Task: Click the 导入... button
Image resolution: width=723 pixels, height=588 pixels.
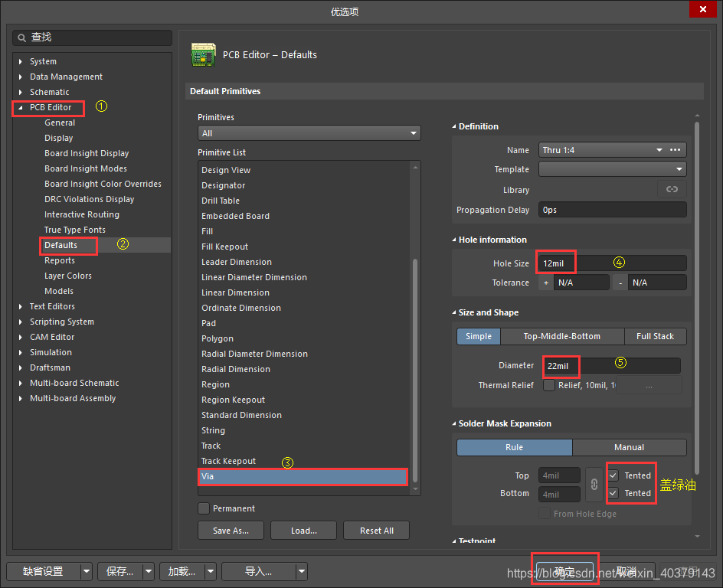Action: (x=259, y=571)
